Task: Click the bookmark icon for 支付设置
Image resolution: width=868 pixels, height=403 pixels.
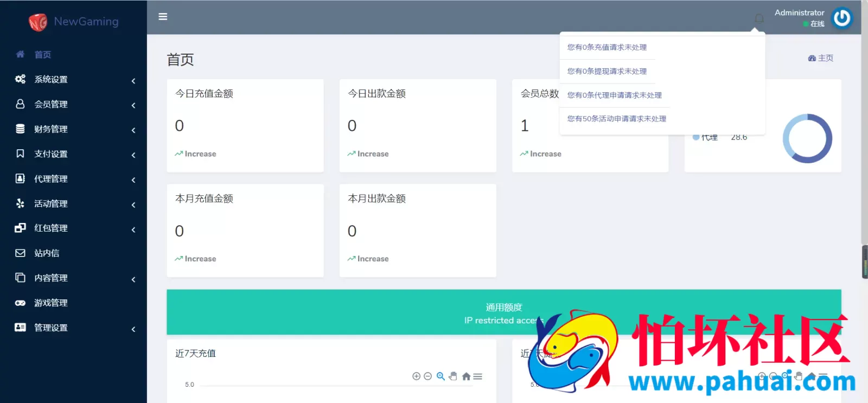Action: click(20, 153)
